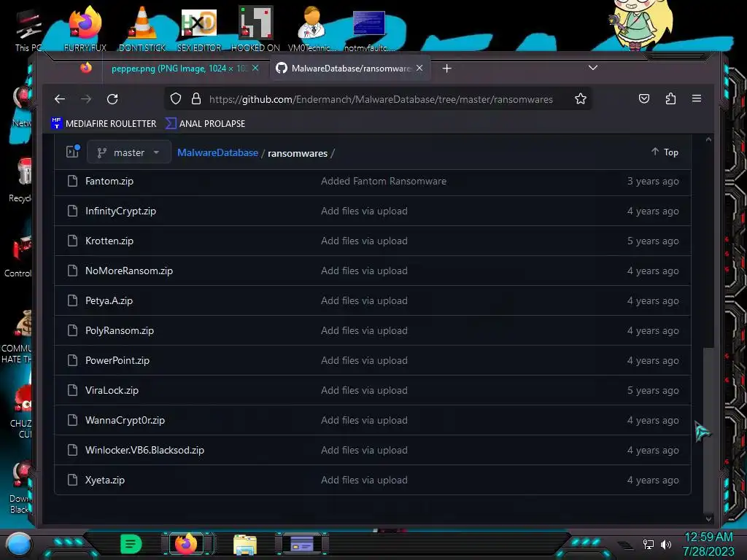
Task: Open the green notes app in taskbar
Action: [x=131, y=544]
